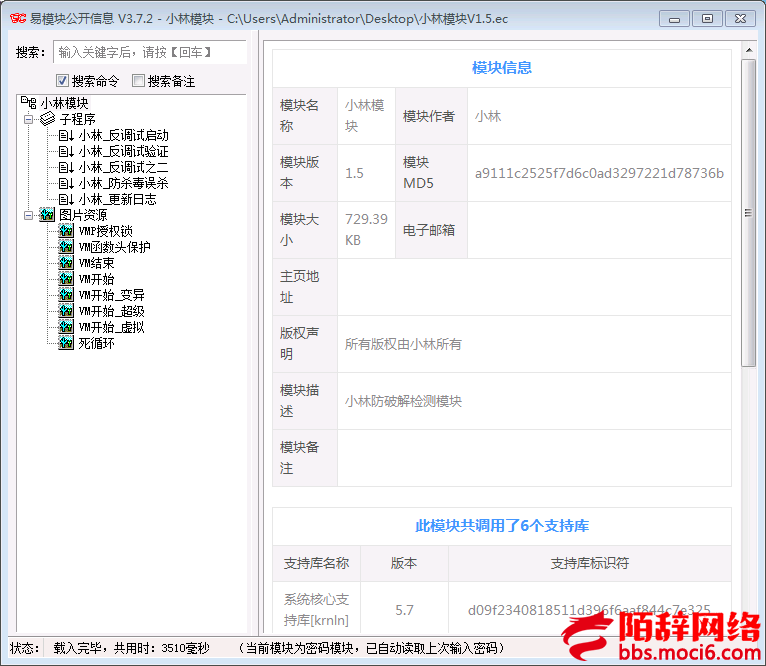This screenshot has height=666, width=766.
Task: Select the 死循环 image resource
Action: tap(96, 344)
